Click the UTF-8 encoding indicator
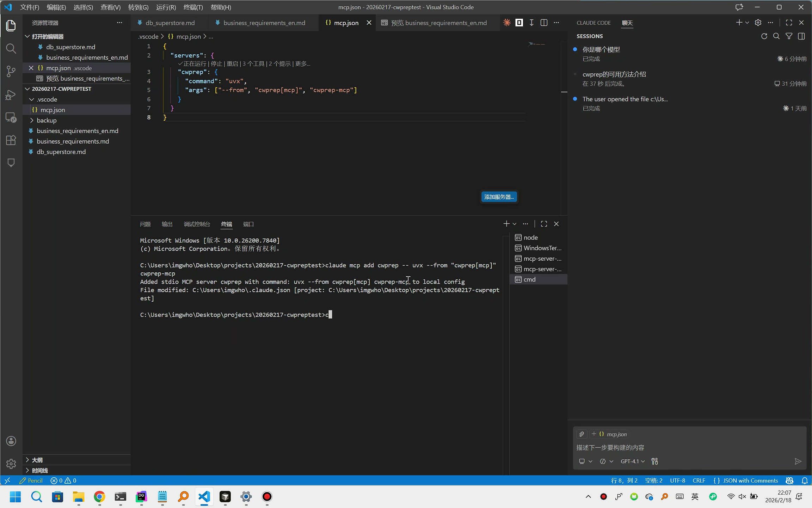812x508 pixels. pyautogui.click(x=677, y=480)
